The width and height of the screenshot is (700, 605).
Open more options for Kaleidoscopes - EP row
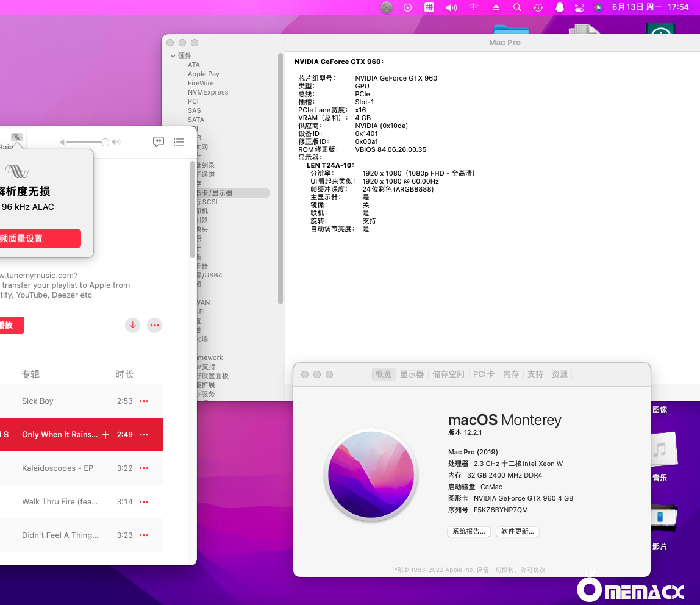tap(144, 468)
